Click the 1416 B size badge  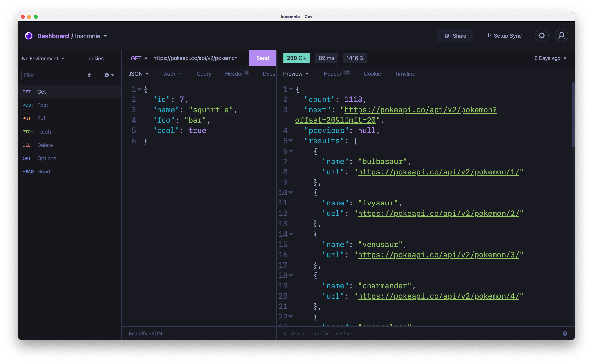[x=355, y=58]
